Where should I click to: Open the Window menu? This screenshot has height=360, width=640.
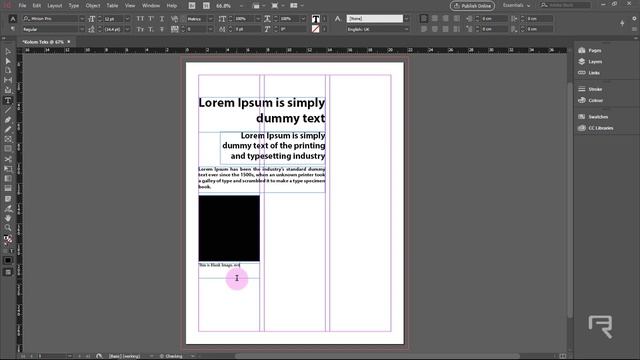[x=151, y=6]
